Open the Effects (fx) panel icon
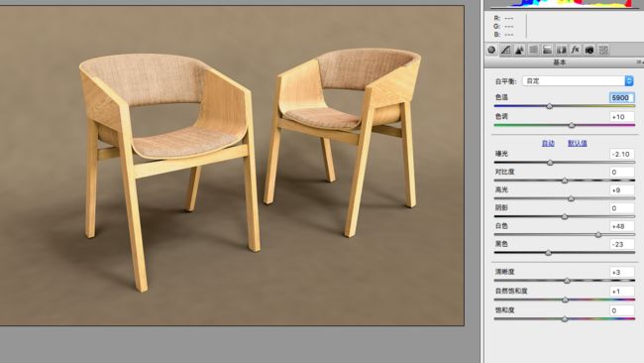Image resolution: width=644 pixels, height=363 pixels. pos(576,51)
